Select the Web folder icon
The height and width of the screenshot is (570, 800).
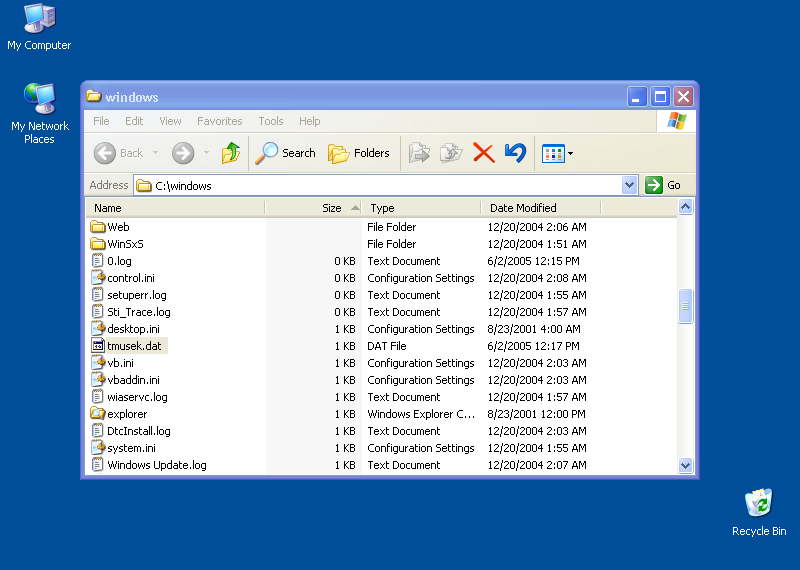(x=97, y=227)
